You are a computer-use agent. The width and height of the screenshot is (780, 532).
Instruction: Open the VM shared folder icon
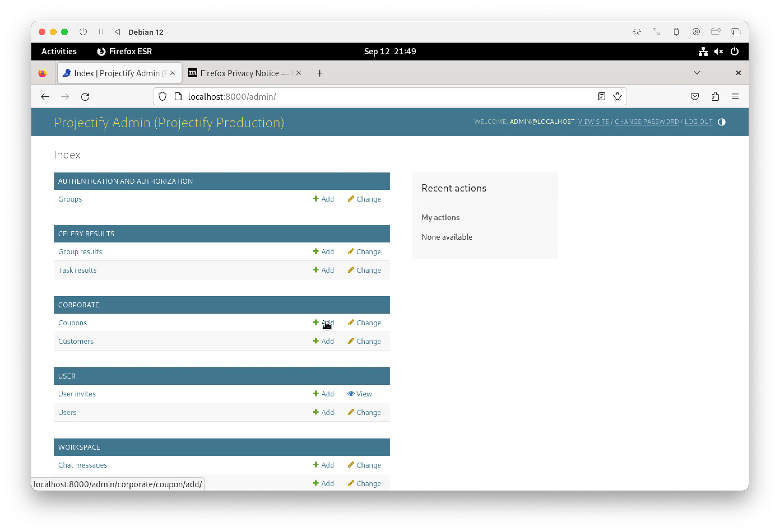click(x=716, y=32)
